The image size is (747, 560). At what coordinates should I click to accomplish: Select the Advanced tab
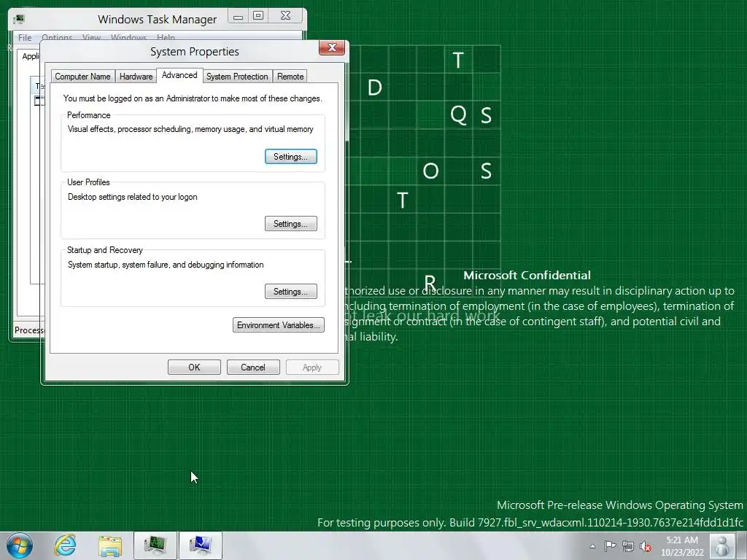(x=179, y=75)
